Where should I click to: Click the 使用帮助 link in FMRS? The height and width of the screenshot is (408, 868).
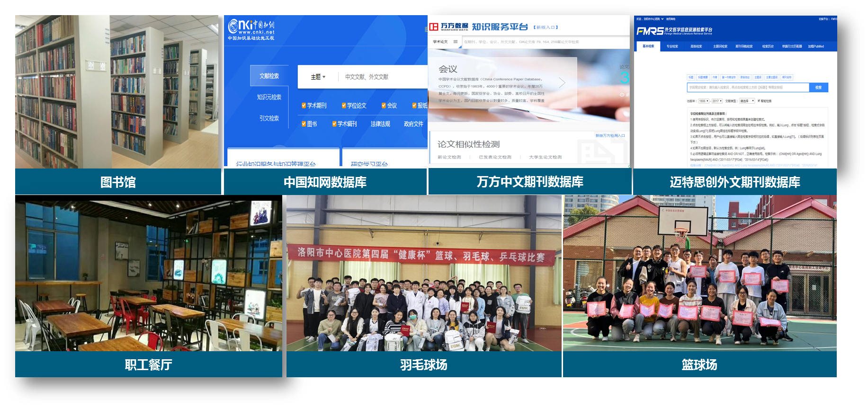point(671,19)
